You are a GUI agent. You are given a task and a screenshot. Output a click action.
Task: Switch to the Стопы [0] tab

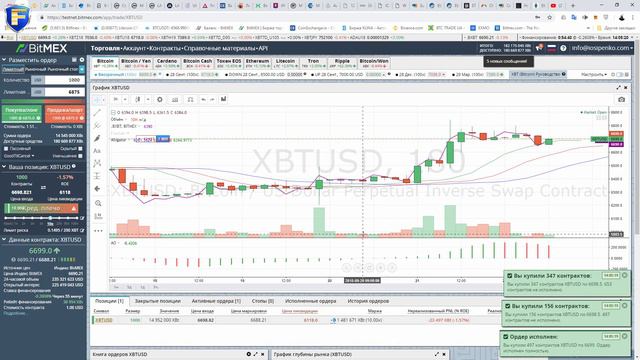point(262,301)
